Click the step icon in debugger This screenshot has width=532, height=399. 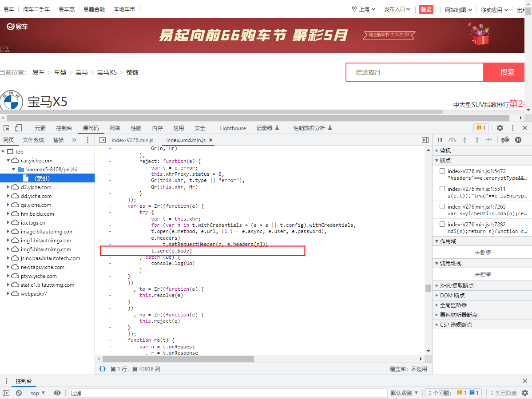[x=489, y=140]
